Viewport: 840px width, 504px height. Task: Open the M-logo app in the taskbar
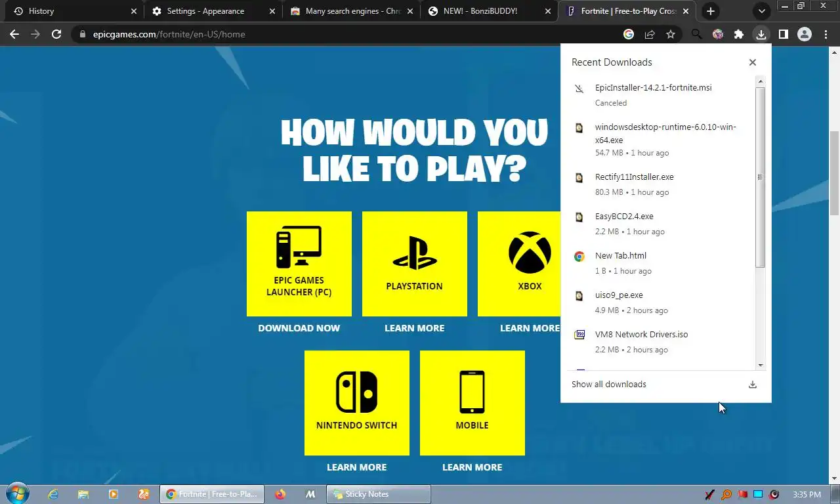[311, 494]
